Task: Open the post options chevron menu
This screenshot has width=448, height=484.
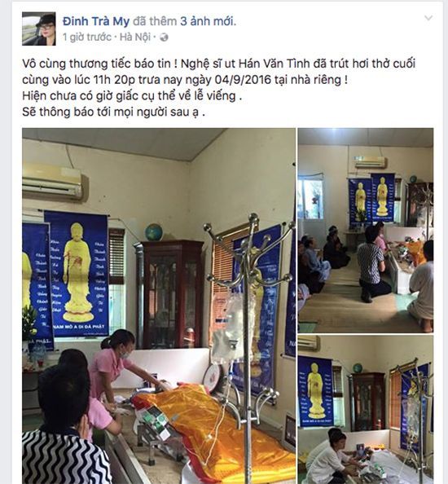Action: tap(428, 18)
